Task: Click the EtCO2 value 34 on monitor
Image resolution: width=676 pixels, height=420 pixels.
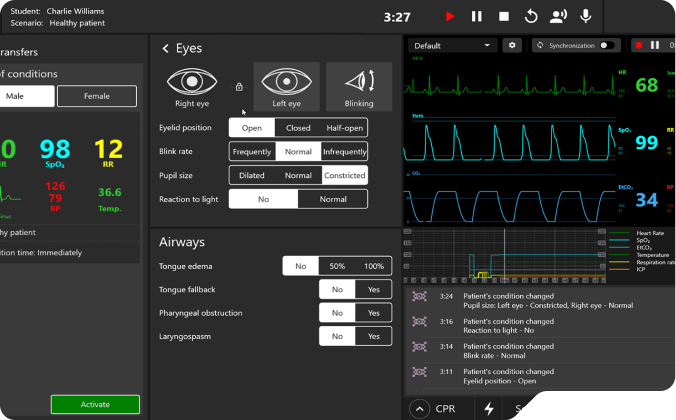Action: tap(647, 200)
